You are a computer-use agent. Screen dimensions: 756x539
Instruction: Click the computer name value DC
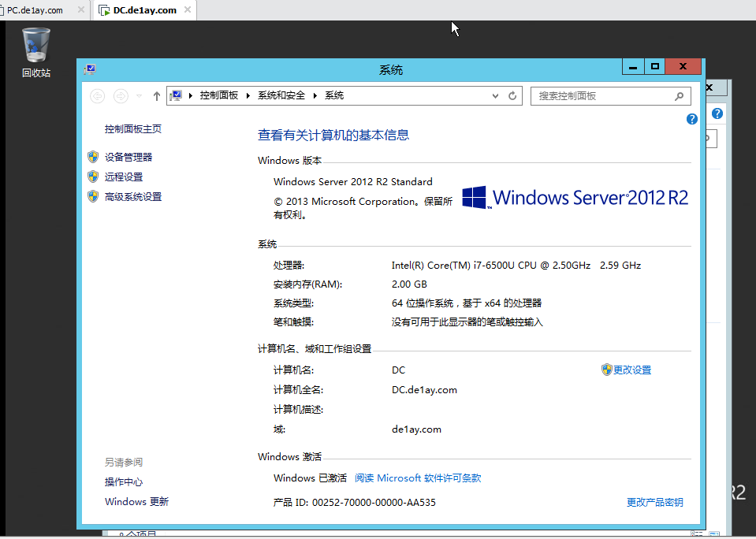(x=399, y=370)
